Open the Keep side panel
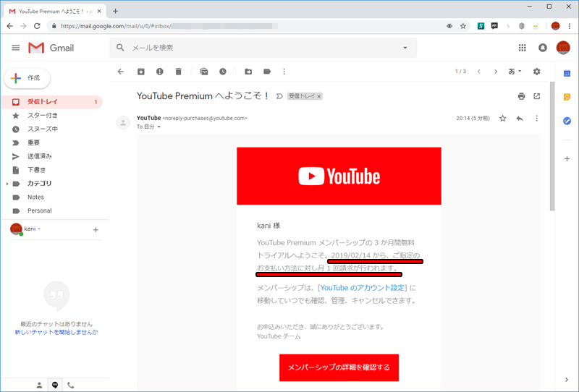 567,97
